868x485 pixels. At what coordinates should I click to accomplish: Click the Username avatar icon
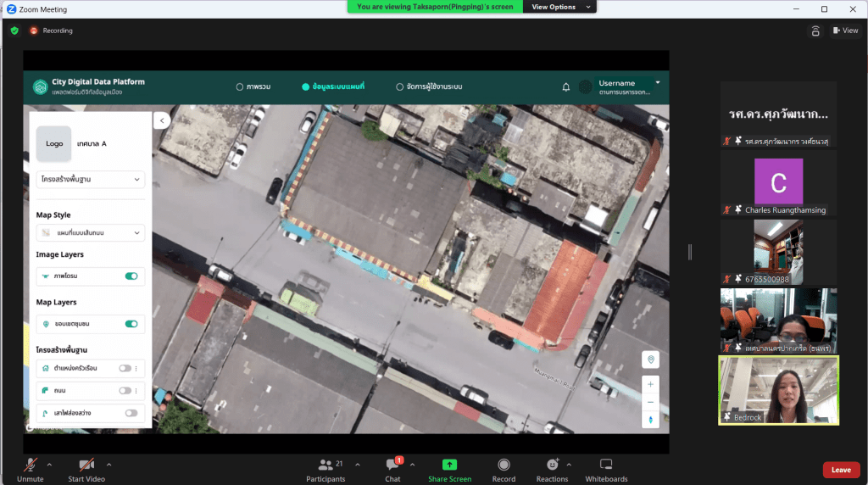point(585,87)
